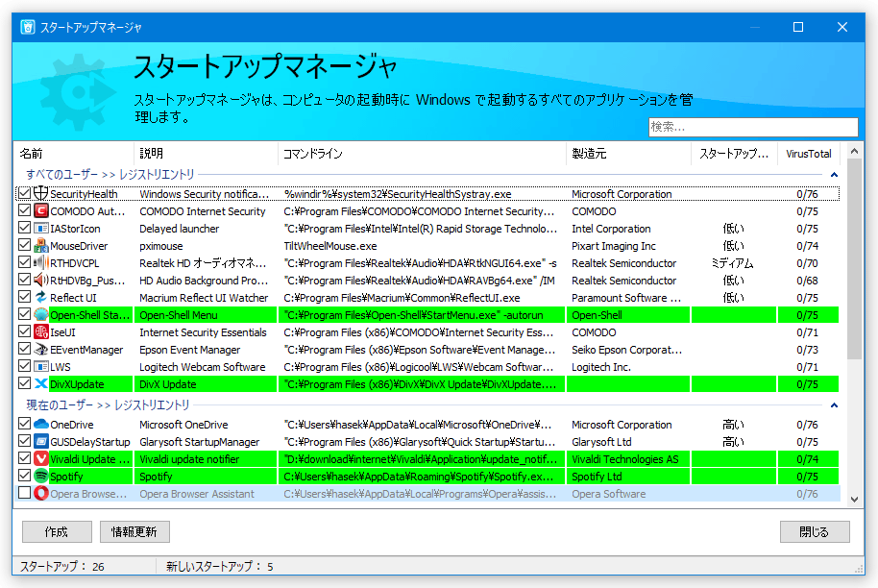
Task: Click the COMODO Autostart red icon
Action: click(41, 210)
